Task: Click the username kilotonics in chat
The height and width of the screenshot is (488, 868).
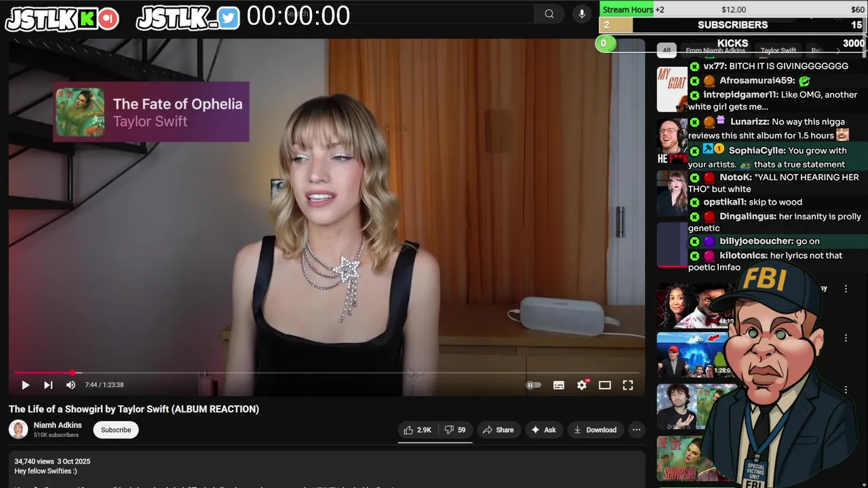Action: click(x=743, y=256)
